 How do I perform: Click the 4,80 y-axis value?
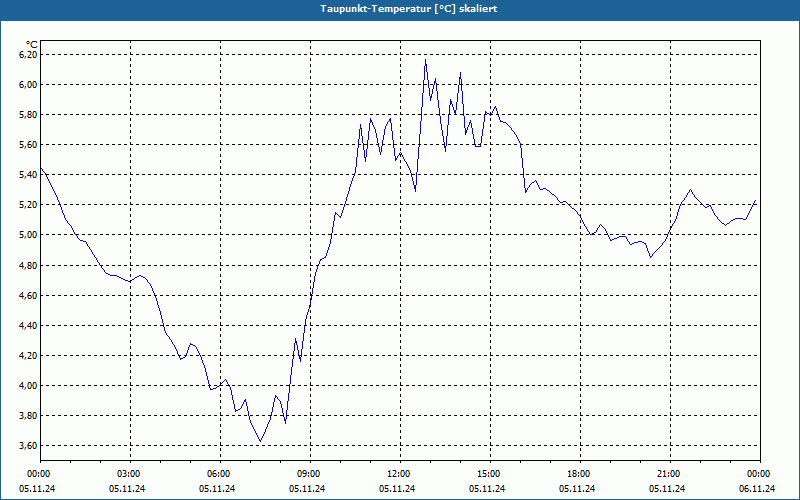(29, 265)
